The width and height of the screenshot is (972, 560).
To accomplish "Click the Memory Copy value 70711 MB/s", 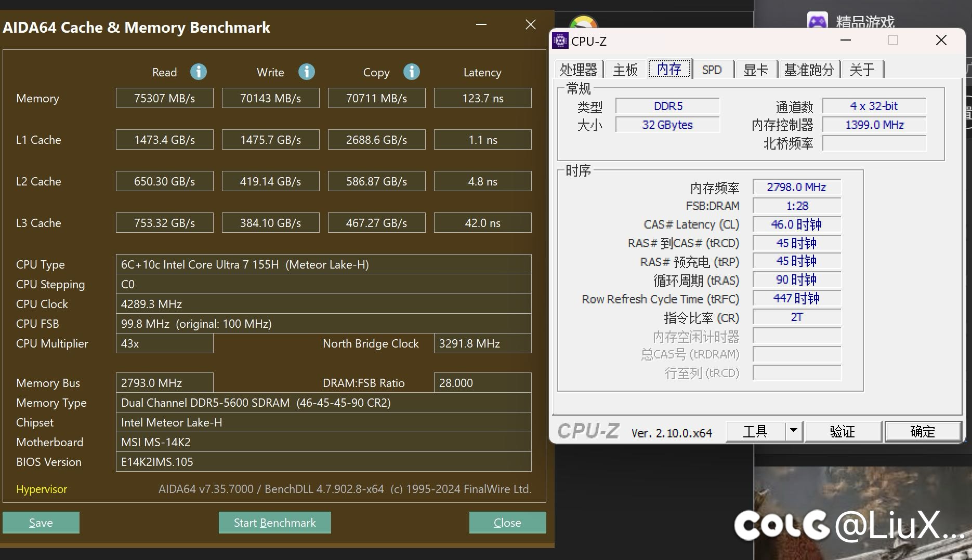I will pyautogui.click(x=377, y=98).
